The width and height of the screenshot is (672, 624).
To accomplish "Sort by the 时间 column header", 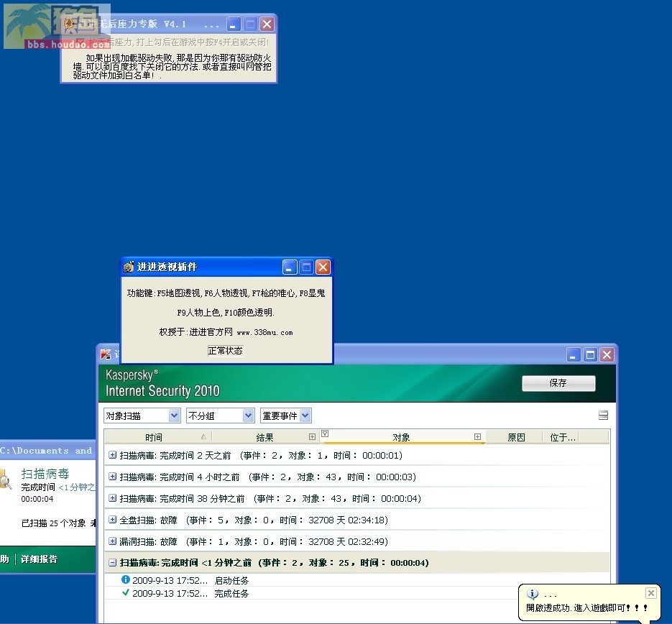I will coord(157,437).
